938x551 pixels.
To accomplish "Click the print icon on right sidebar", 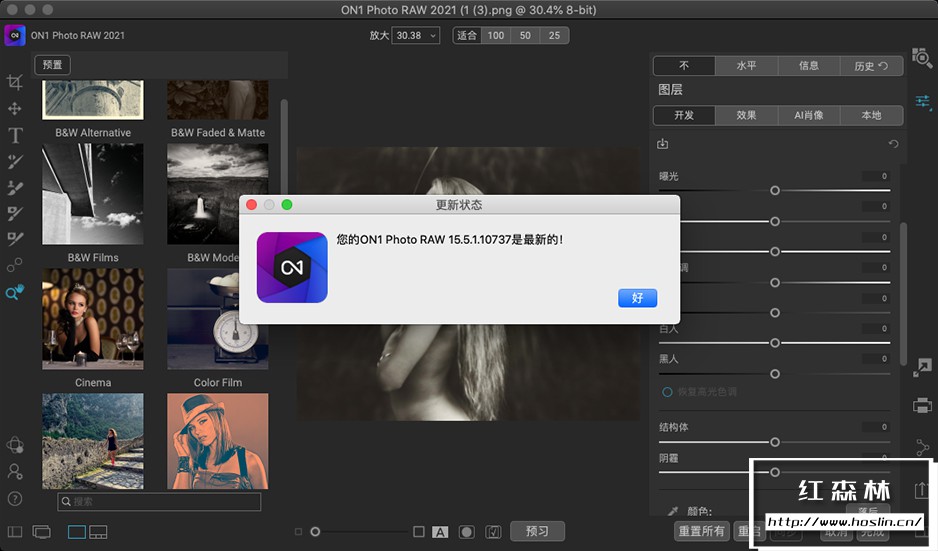I will pyautogui.click(x=922, y=406).
